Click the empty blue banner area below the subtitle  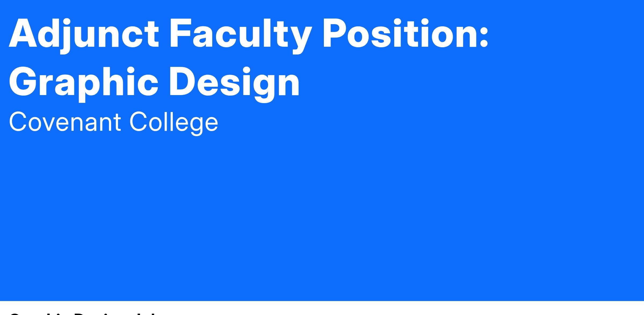click(x=322, y=215)
